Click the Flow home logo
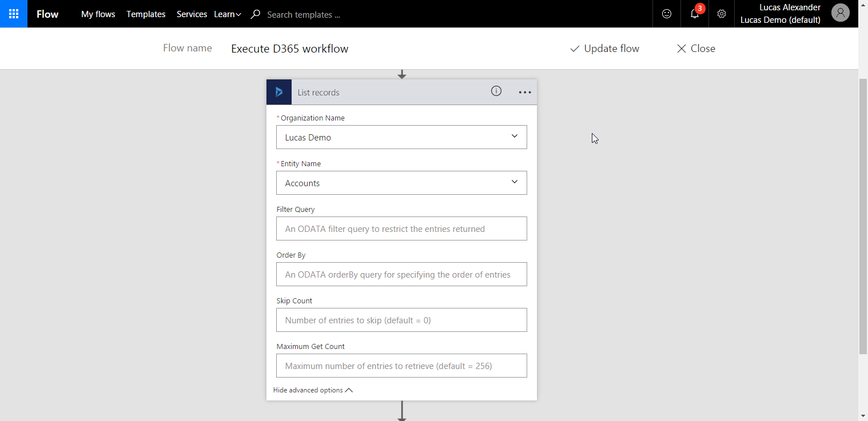Screen dimensions: 868x421 coord(47,14)
